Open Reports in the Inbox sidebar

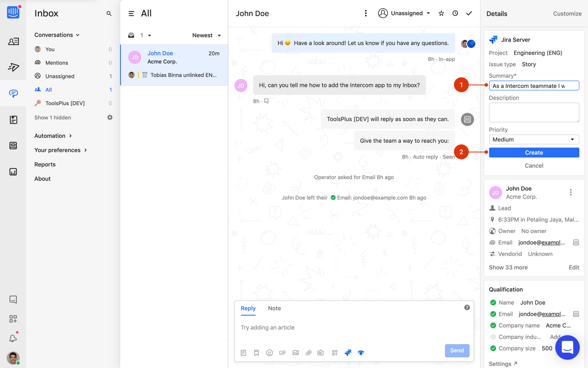pyautogui.click(x=45, y=164)
